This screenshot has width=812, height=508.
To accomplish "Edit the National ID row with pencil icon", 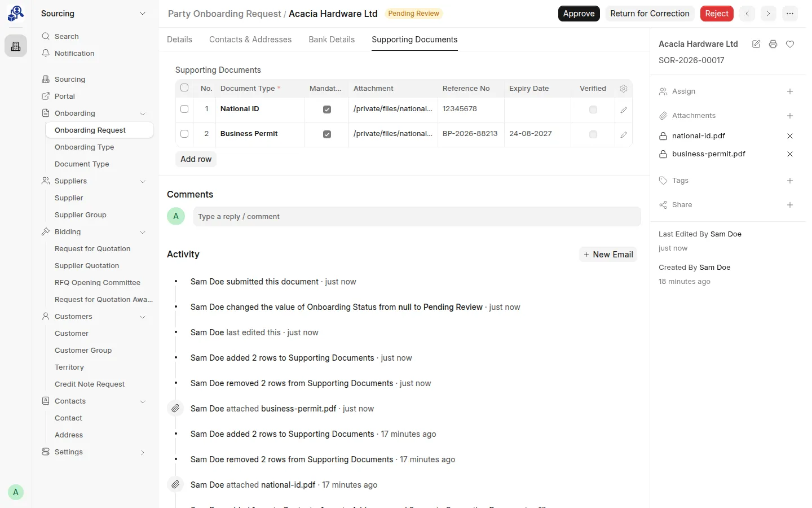I will [x=624, y=110].
